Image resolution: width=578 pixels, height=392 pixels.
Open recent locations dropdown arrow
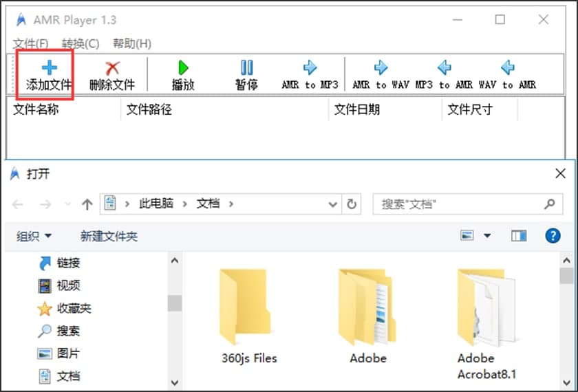coord(67,204)
